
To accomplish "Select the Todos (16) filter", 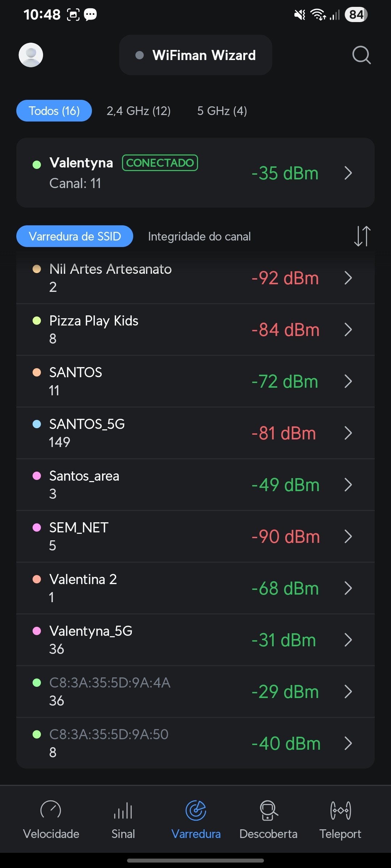I will 54,111.
